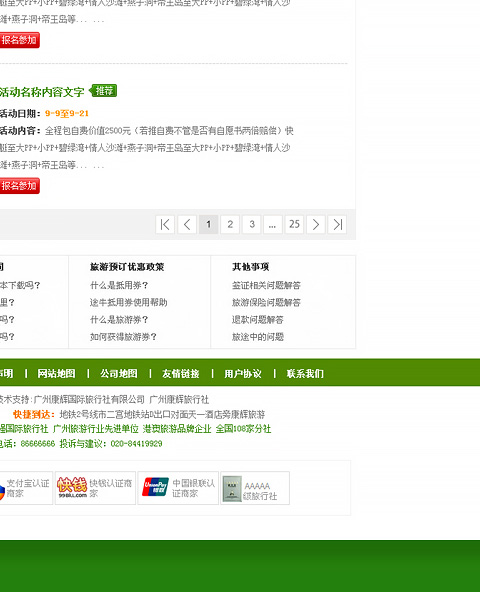Click the 支付宝认证商家 badge
The height and width of the screenshot is (592, 480).
[25, 488]
